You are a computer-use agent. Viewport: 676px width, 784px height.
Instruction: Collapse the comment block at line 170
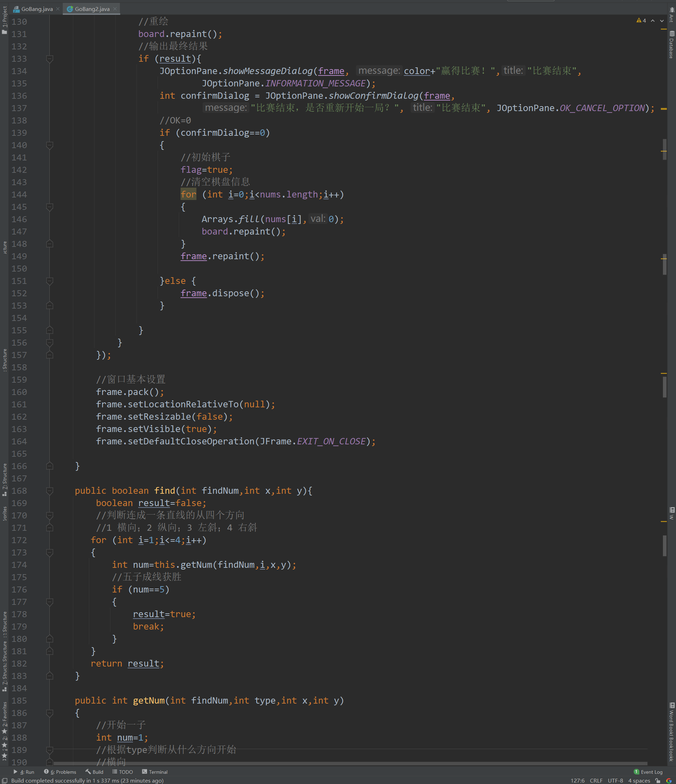pos(50,515)
